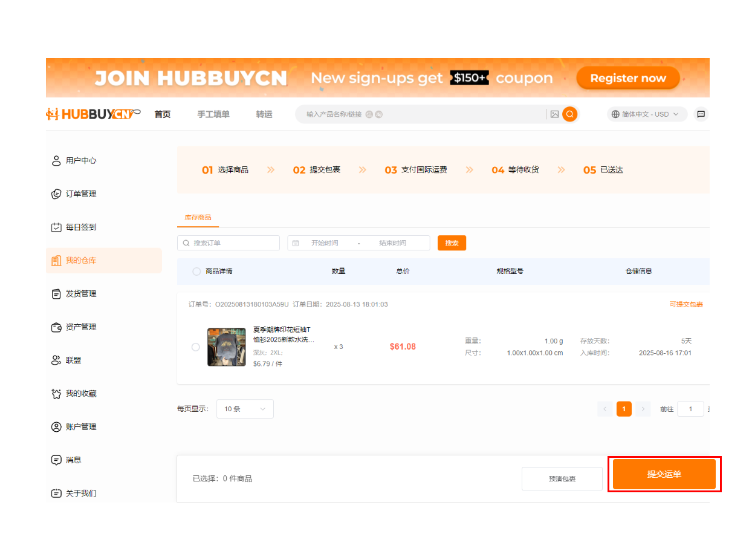Image resolution: width=752 pixels, height=560 pixels.
Task: Open the 开始时间 date picker
Action: 325,243
